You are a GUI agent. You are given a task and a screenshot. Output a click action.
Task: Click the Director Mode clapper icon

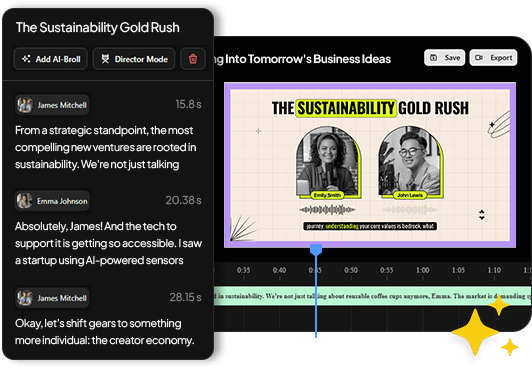[x=105, y=59]
